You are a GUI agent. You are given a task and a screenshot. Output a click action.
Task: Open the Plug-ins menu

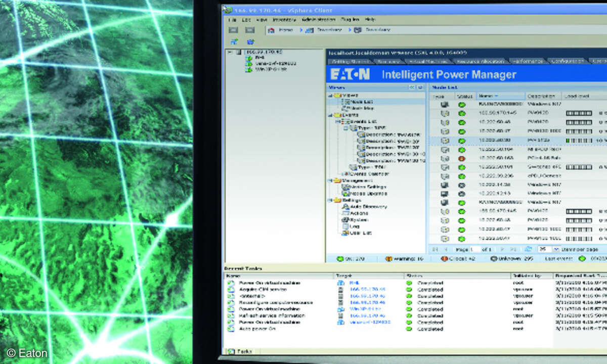(x=350, y=19)
